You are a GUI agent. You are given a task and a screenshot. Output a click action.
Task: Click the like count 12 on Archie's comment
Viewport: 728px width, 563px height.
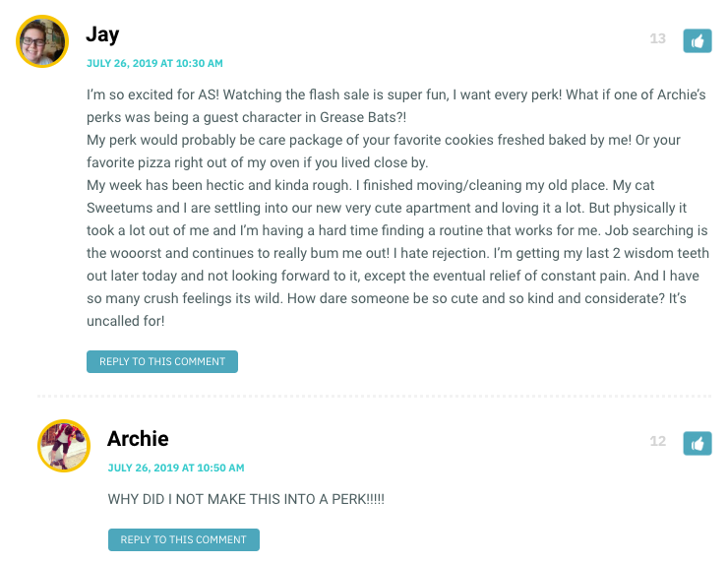tap(657, 442)
